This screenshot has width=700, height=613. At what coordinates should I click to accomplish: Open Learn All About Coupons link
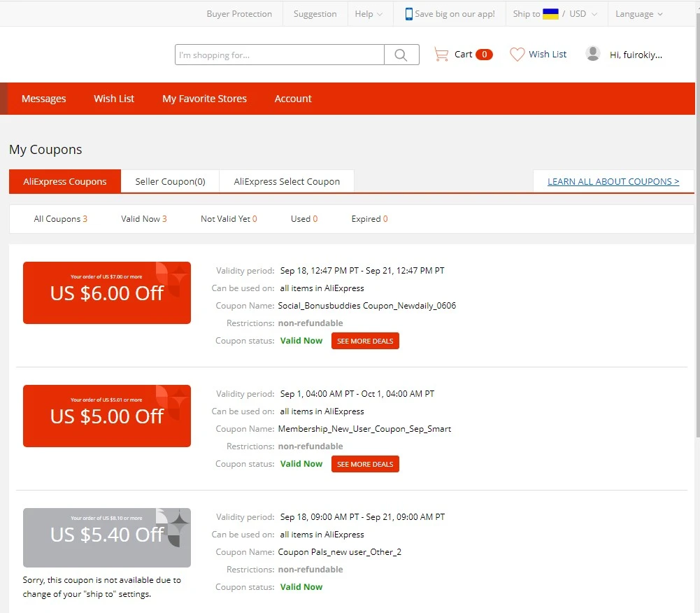point(613,181)
